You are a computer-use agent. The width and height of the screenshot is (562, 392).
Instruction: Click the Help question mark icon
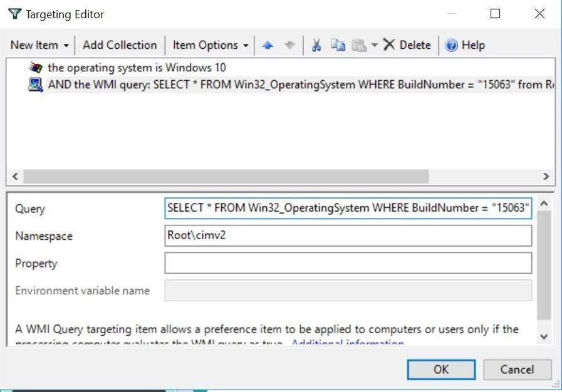(451, 45)
